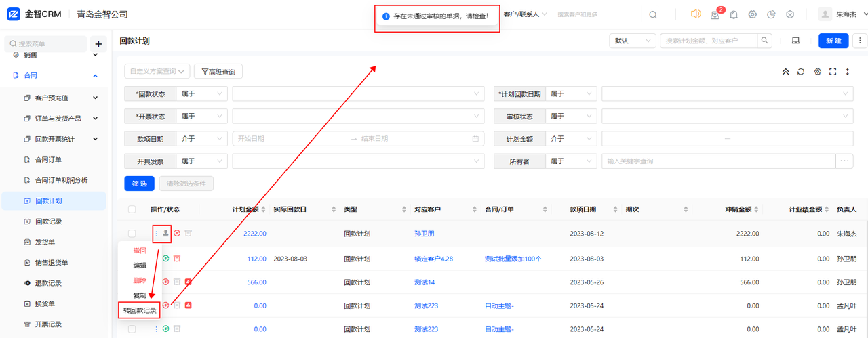
Task: Click the magnifier beside the plan search box
Action: [765, 41]
